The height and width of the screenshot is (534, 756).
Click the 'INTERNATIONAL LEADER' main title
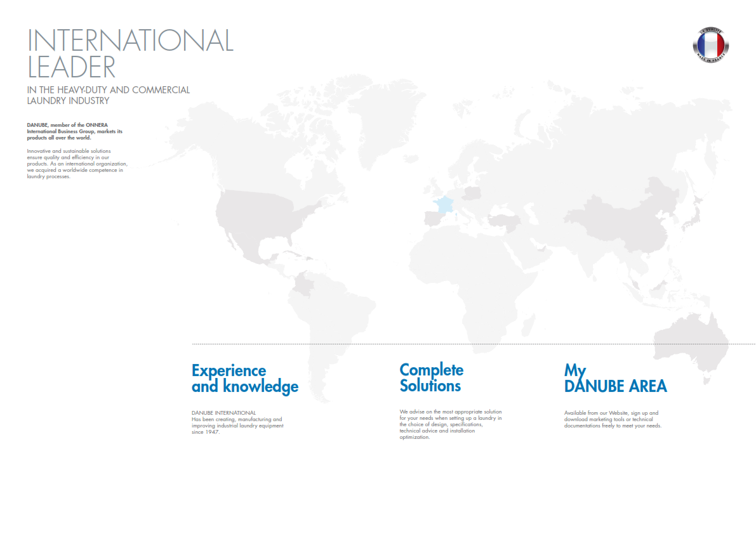tap(130, 53)
